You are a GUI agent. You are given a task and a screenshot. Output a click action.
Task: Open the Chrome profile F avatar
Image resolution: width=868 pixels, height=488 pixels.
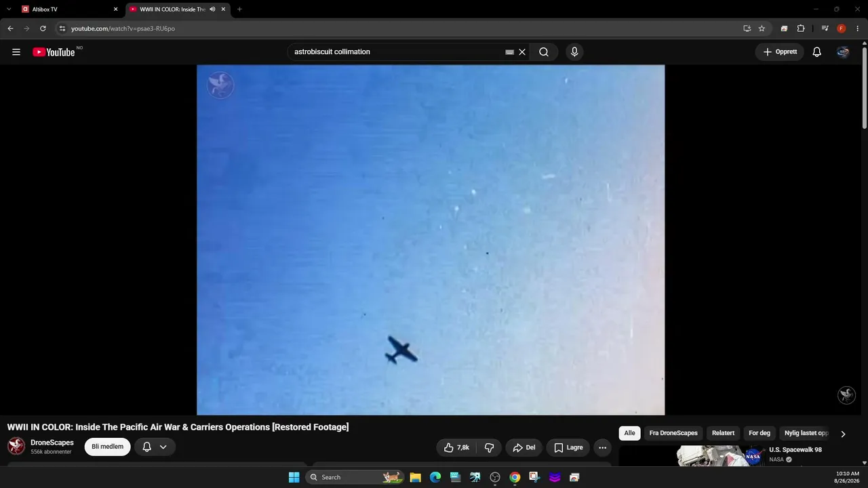pos(842,28)
